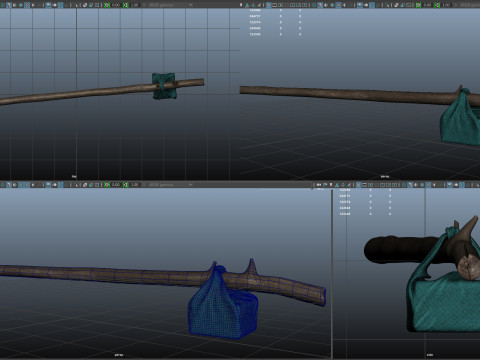Toggle safe action in top-right persp panel
Viewport: 480px width, 360px height.
click(298, 5)
